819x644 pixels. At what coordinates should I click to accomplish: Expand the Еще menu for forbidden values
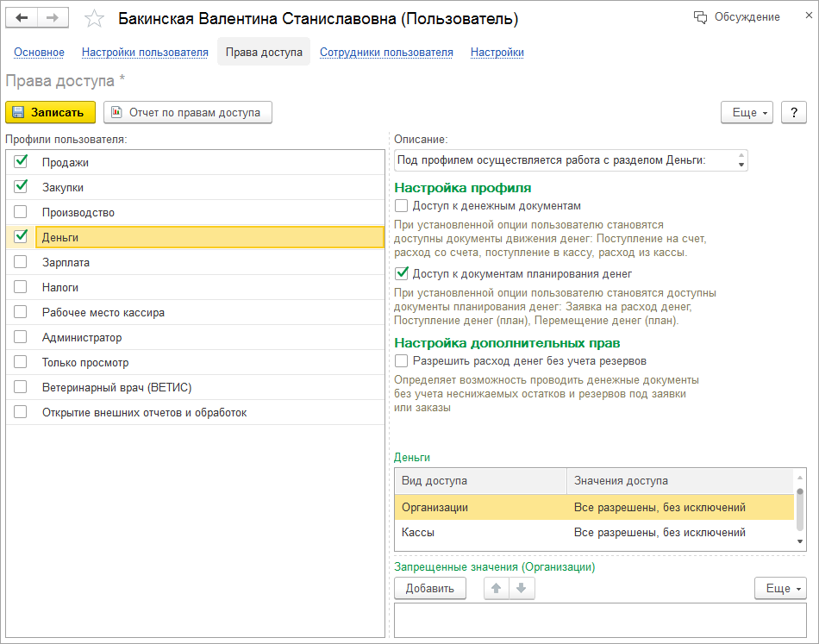(780, 588)
